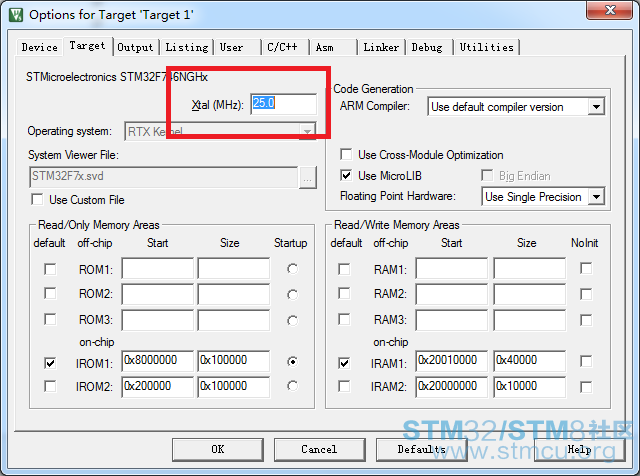The height and width of the screenshot is (476, 640).
Task: Click the ROM1 Size field
Action: click(234, 268)
